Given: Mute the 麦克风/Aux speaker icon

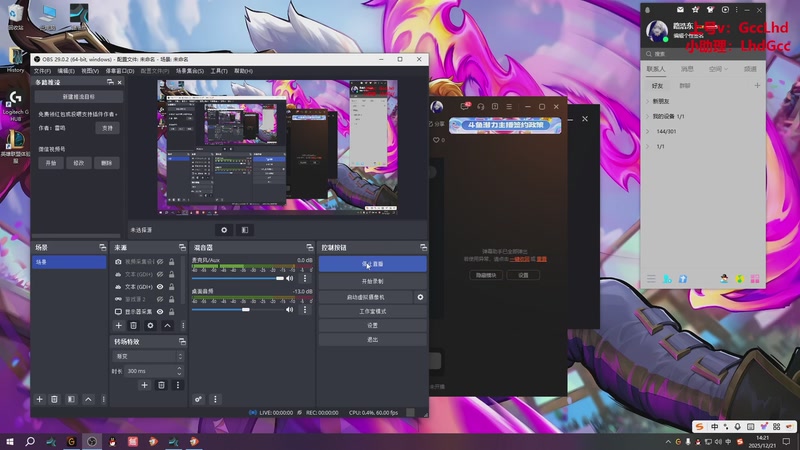Looking at the screenshot, I should coord(289,278).
